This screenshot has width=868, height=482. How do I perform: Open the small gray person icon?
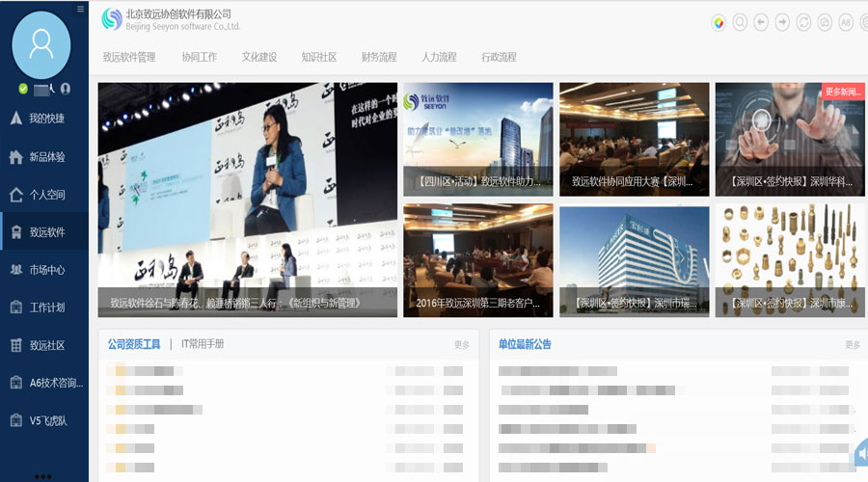coord(66,89)
